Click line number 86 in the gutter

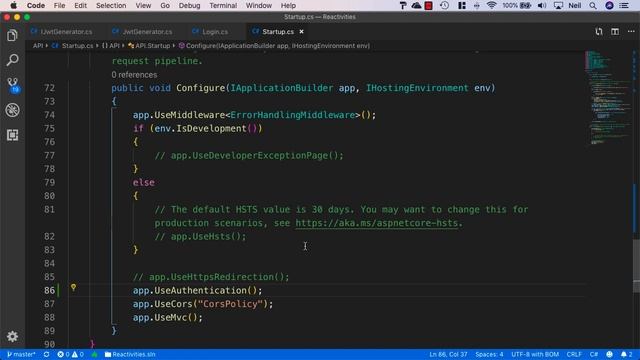pyautogui.click(x=49, y=290)
